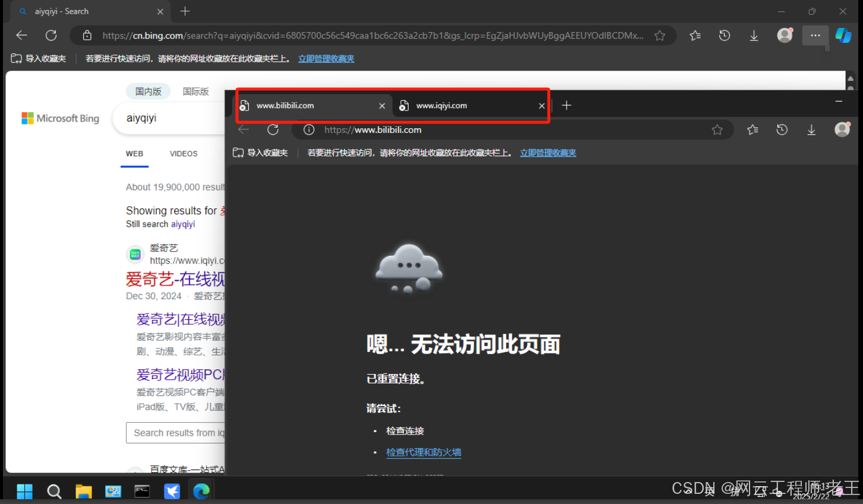Image resolution: width=863 pixels, height=504 pixels.
Task: Open the red 爱奇艺-在线视频 result title
Action: pos(175,278)
